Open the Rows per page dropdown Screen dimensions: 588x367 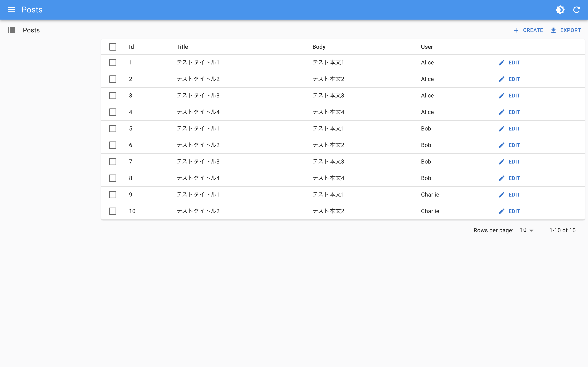[526, 230]
